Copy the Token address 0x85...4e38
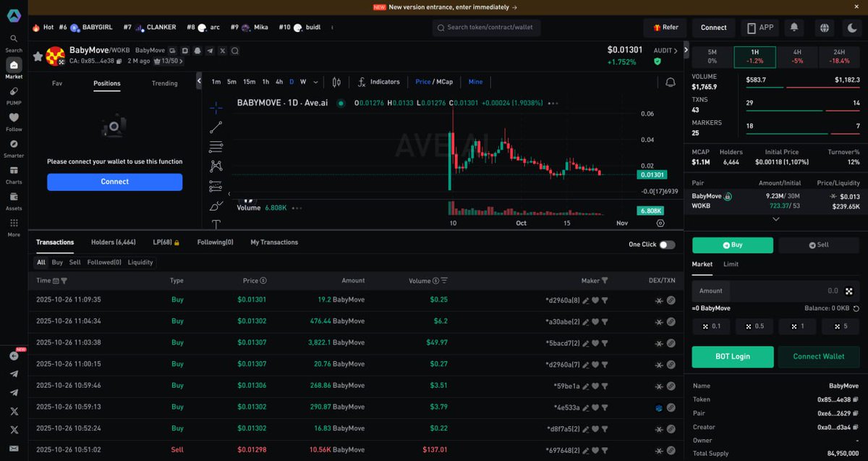The height and width of the screenshot is (461, 868). (856, 399)
